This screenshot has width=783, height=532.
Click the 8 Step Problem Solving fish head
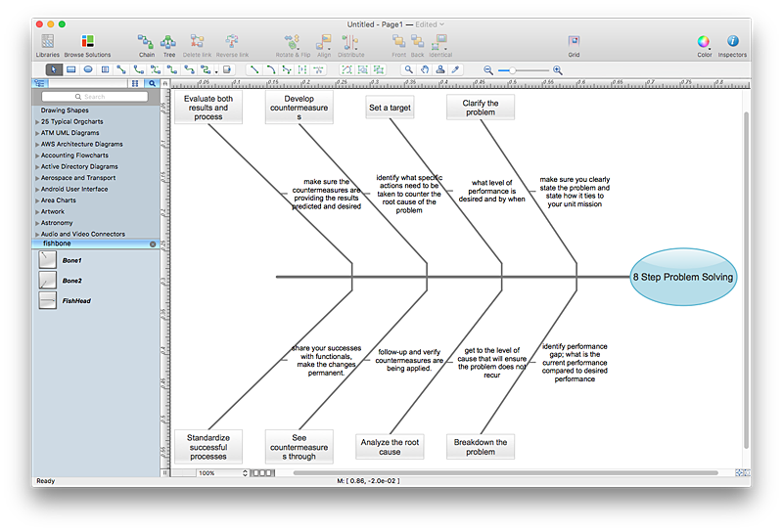tap(682, 277)
